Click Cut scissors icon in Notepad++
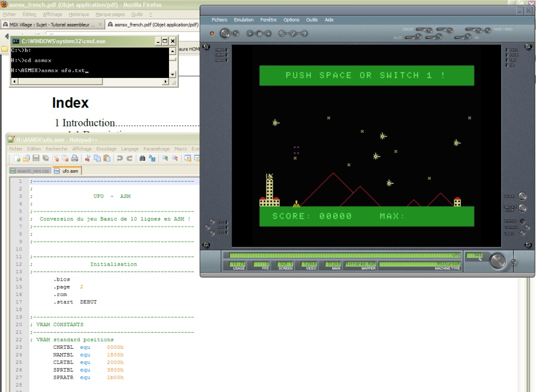 (x=88, y=158)
